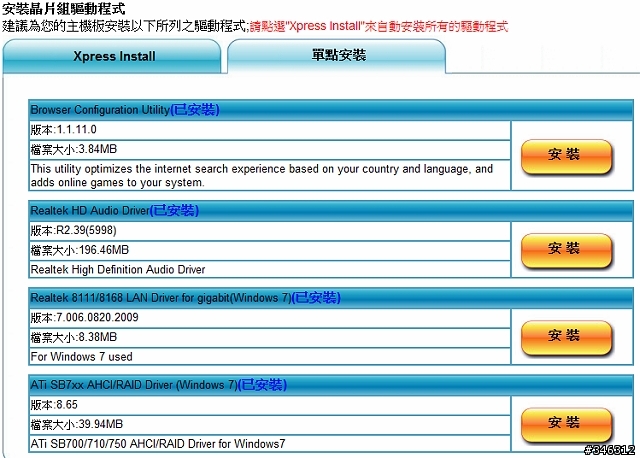Viewport: 640px width, 458px height.
Task: Click version text 7.006.0820.2009
Action: (97, 318)
